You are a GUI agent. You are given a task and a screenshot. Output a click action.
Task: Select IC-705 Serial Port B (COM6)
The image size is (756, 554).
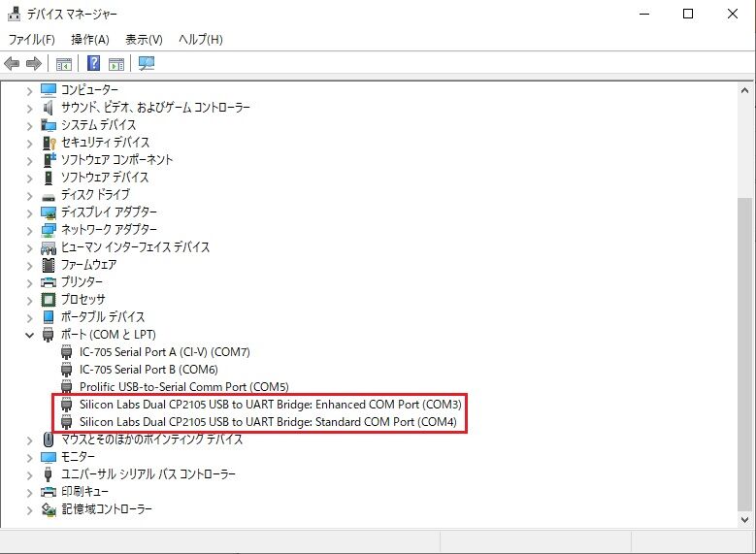(148, 370)
